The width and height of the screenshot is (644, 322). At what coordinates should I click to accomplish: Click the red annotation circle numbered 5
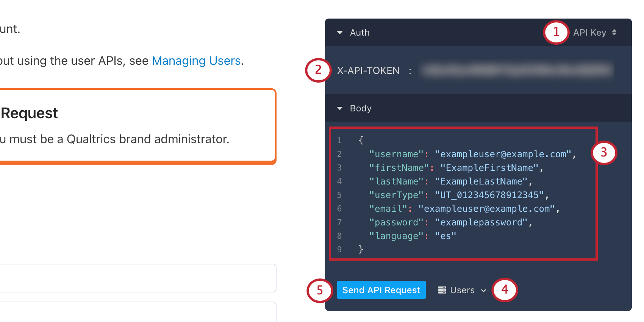(x=320, y=291)
